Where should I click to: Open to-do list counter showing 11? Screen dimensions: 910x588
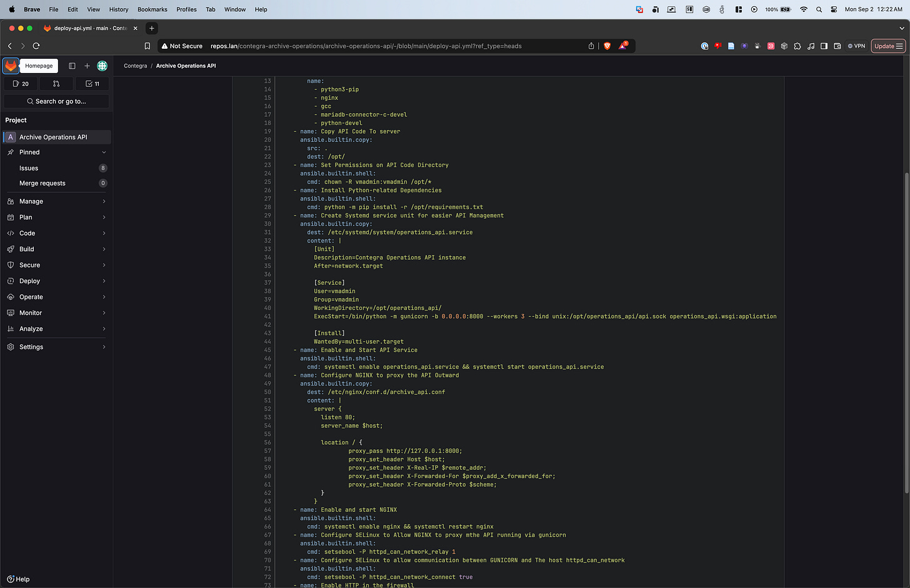click(x=92, y=84)
